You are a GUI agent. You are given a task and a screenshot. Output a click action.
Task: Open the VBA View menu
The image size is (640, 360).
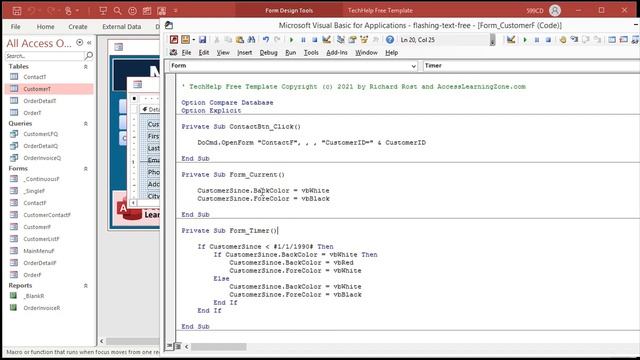point(223,53)
